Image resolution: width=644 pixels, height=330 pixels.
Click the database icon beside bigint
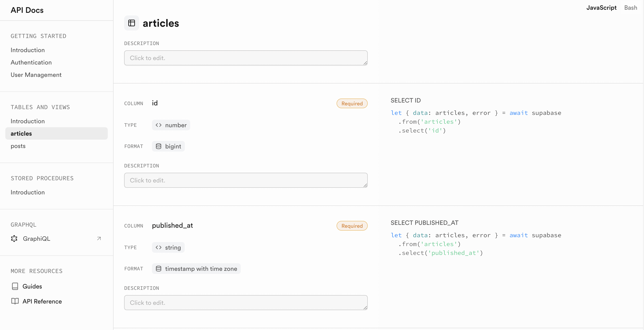(159, 146)
